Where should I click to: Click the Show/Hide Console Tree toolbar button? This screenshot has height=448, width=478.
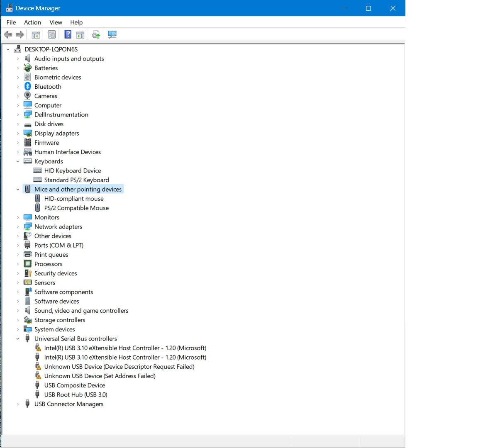(36, 35)
